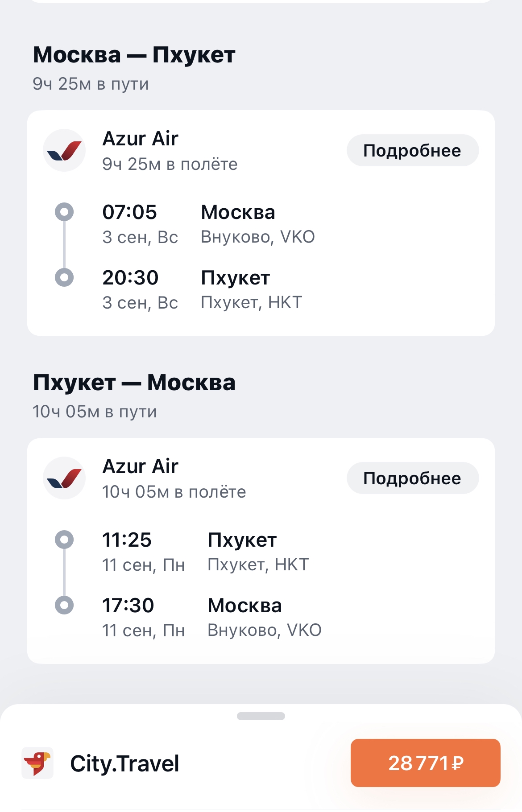Tap the 20:30 arrival route marker
This screenshot has height=812, width=522.
[x=64, y=277]
